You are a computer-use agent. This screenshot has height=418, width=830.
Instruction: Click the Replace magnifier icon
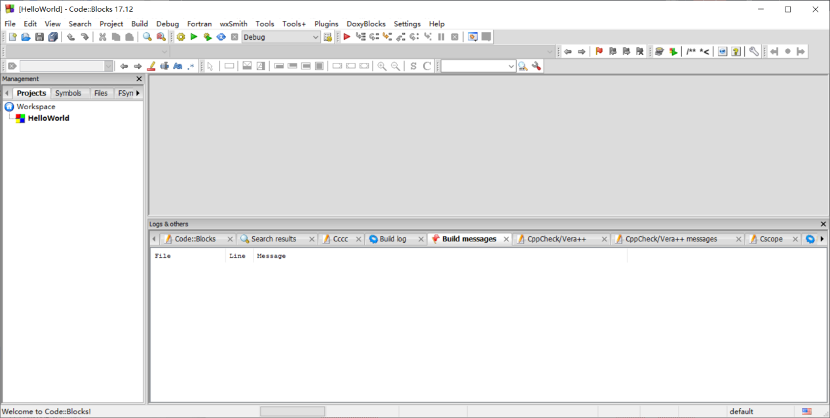[x=161, y=37]
